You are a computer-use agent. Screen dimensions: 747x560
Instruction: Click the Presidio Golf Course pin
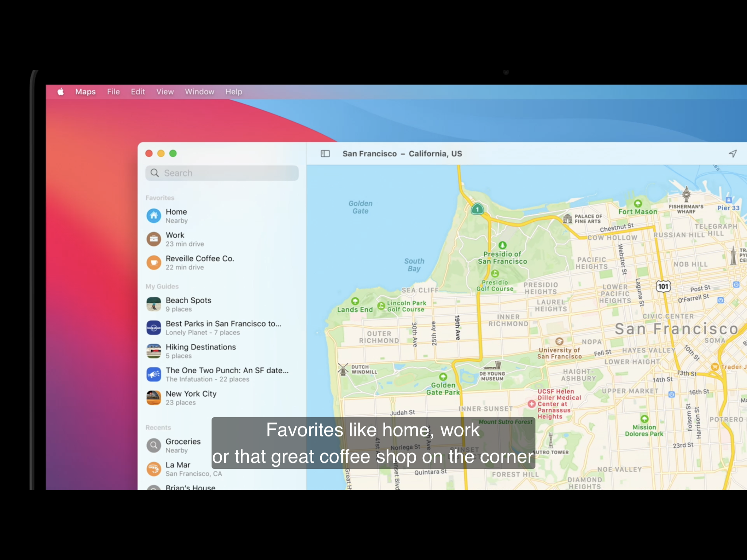[495, 273]
